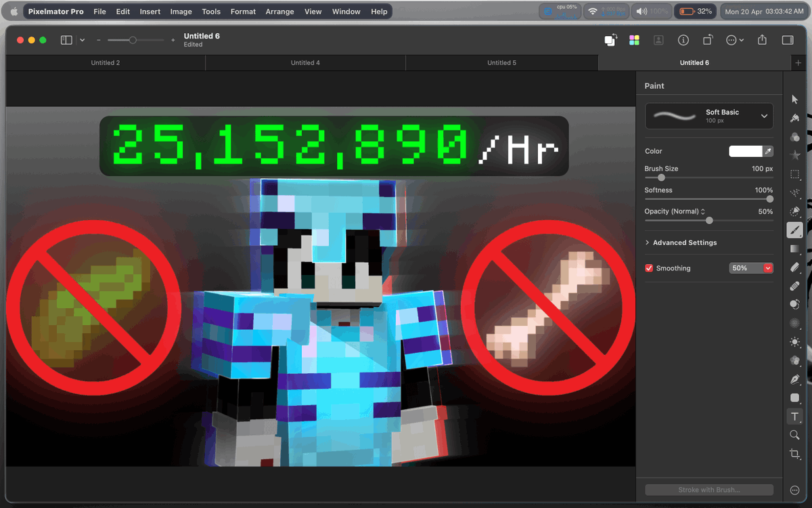
Task: Click the white Color swatch
Action: 745,152
